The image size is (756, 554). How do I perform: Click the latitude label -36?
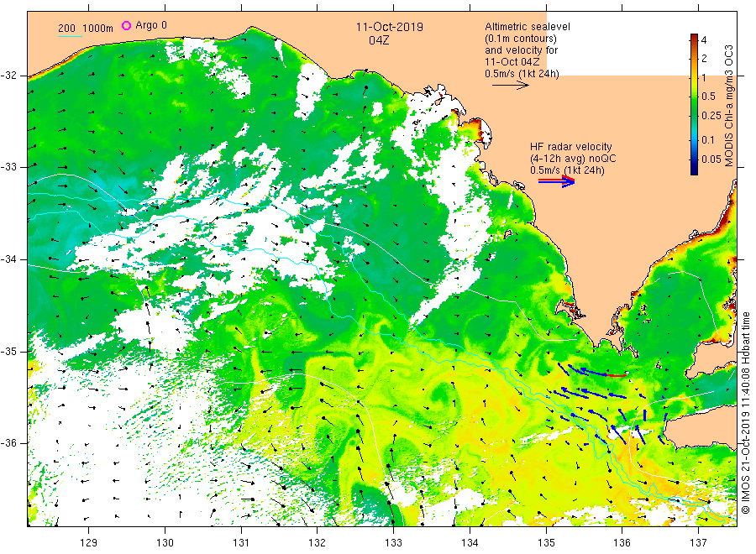click(x=8, y=443)
